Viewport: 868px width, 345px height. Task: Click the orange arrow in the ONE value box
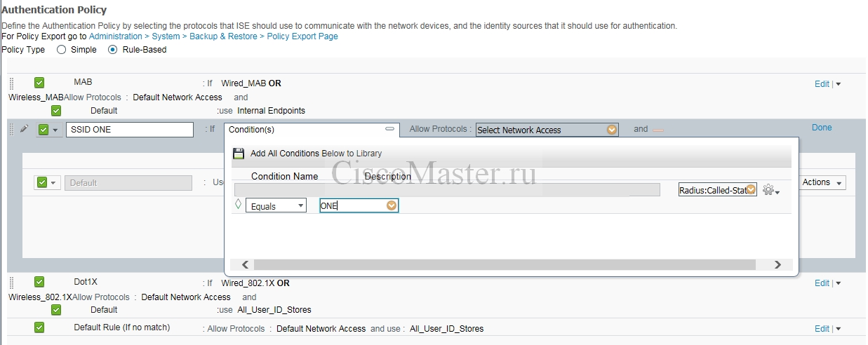(x=392, y=205)
